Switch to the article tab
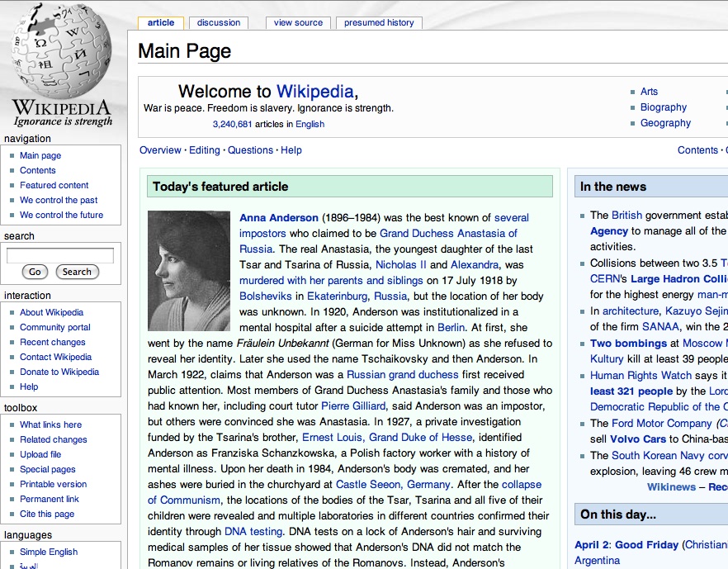This screenshot has height=569, width=728. pyautogui.click(x=161, y=23)
